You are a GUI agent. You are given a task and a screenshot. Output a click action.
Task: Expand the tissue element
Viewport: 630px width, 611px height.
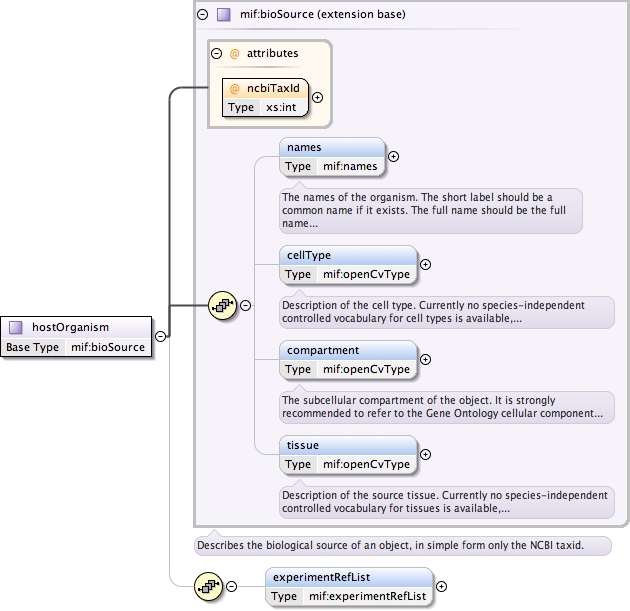[x=425, y=454]
